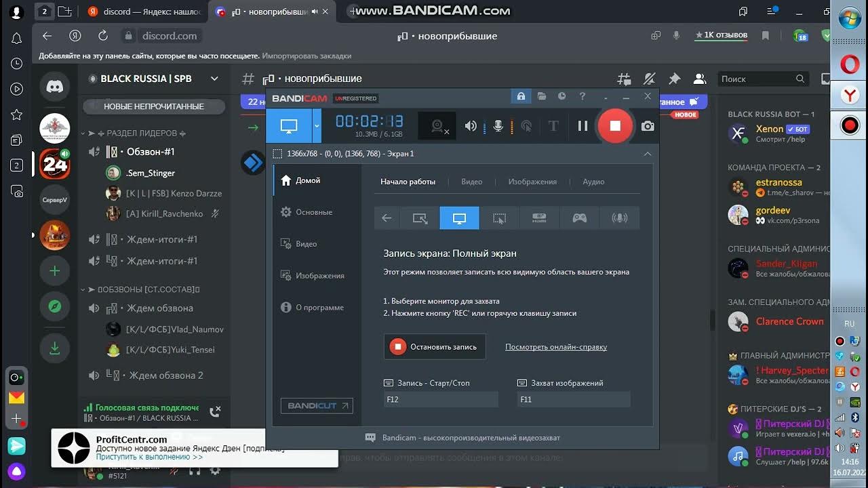
Task: Toggle the member list icon
Action: [x=700, y=79]
